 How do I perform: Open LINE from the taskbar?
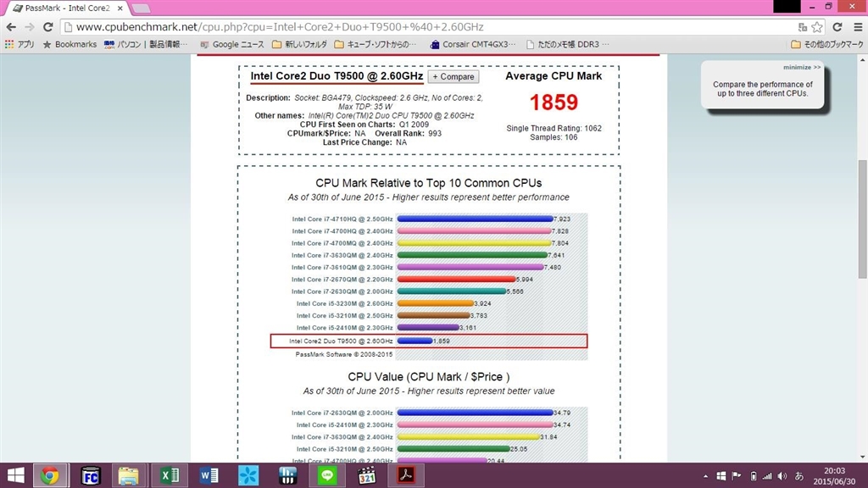click(x=327, y=476)
